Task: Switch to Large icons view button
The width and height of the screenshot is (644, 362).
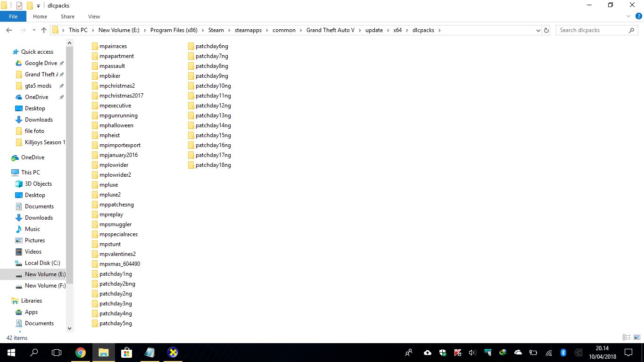Action: coord(636,337)
